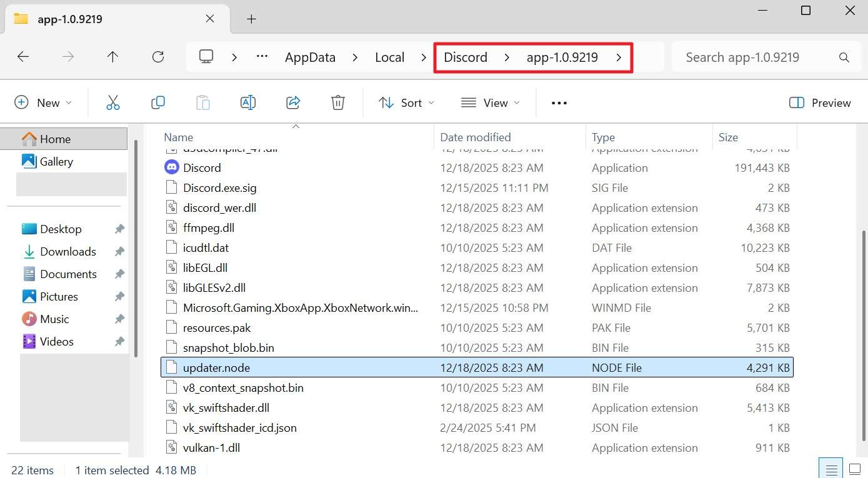The width and height of the screenshot is (868, 478).
Task: Open the Sort dropdown
Action: (x=406, y=102)
